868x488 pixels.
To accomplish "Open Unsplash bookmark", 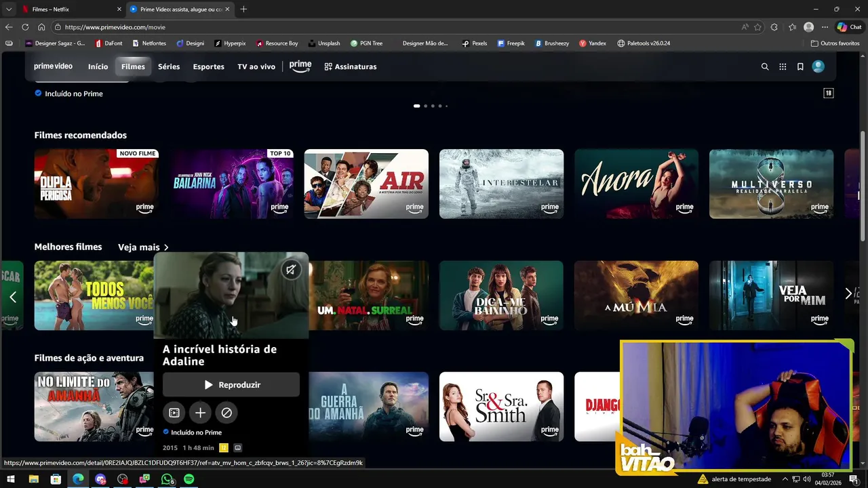I will (x=323, y=43).
